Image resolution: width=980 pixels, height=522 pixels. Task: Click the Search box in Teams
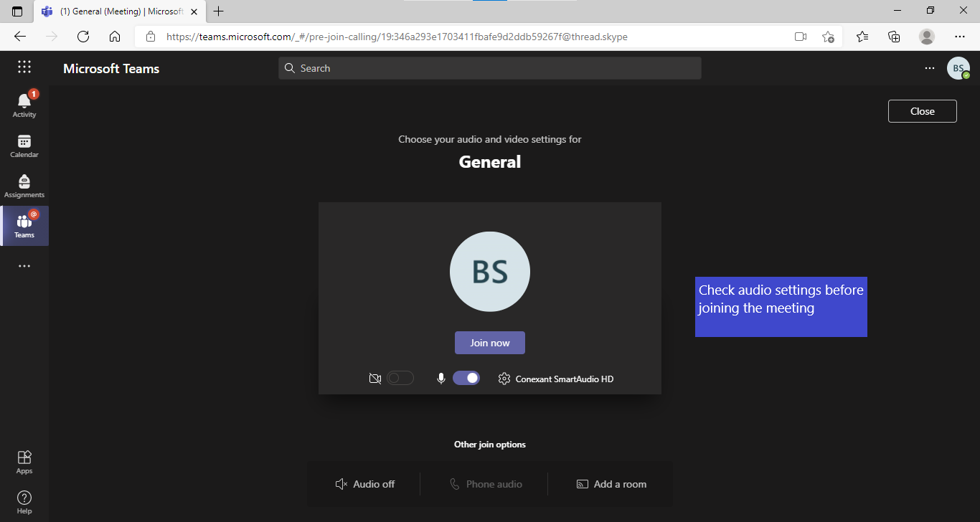click(490, 68)
